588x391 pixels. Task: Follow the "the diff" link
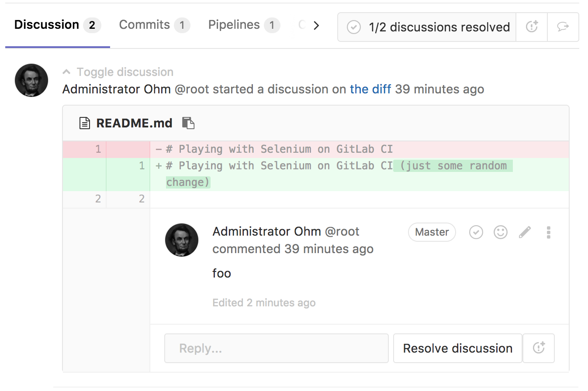click(370, 89)
